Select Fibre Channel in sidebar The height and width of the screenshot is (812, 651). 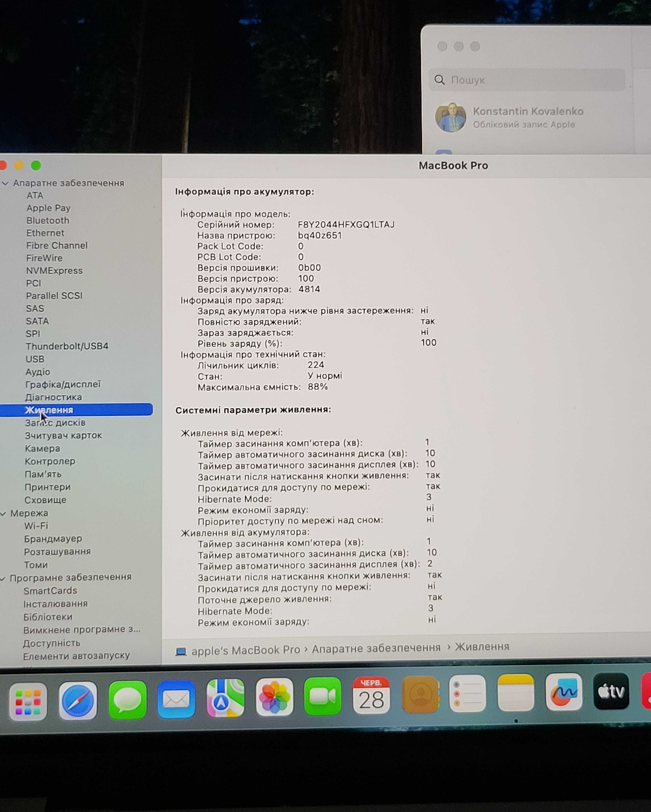point(56,246)
